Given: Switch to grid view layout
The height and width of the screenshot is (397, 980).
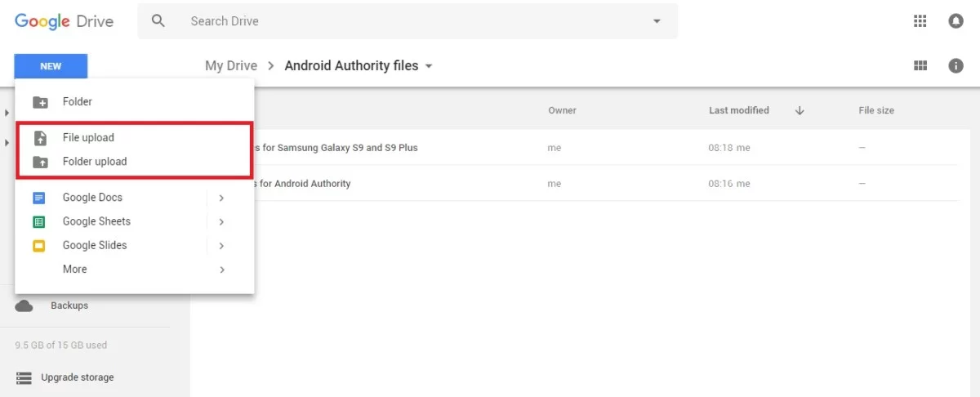Looking at the screenshot, I should click(920, 66).
